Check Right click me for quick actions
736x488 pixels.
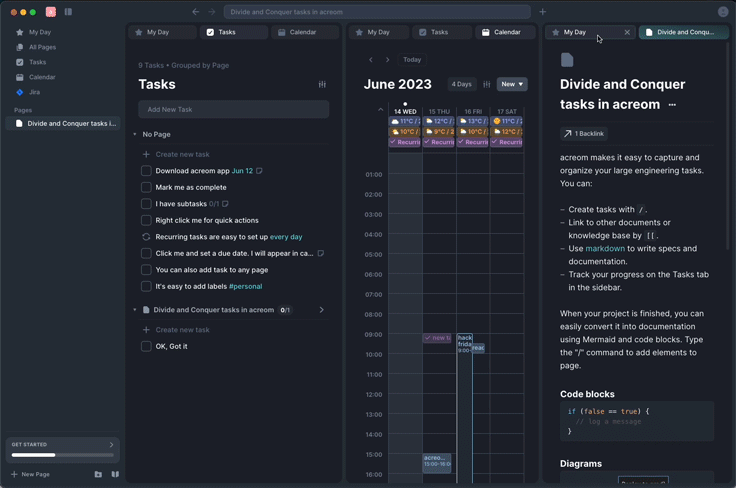click(x=146, y=220)
